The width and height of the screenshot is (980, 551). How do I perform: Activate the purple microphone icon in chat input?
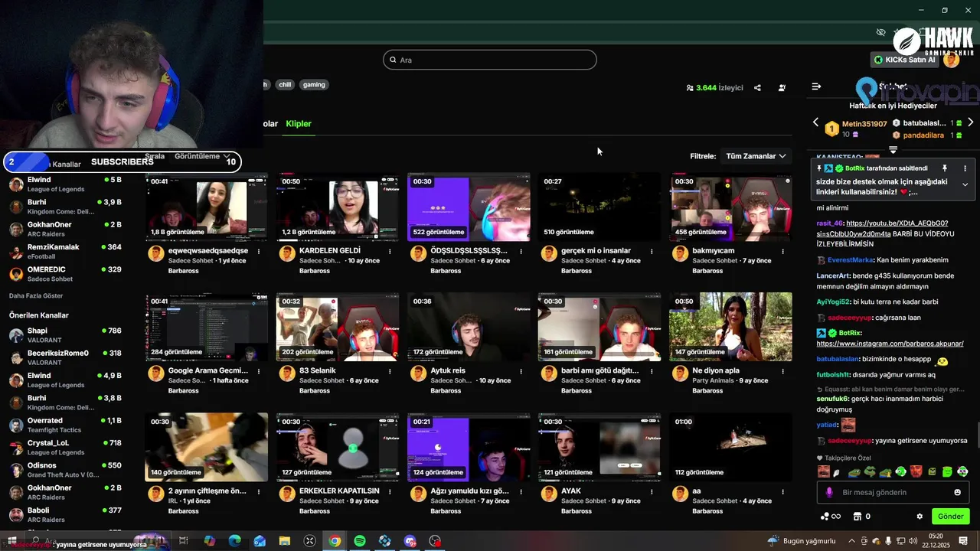point(829,493)
